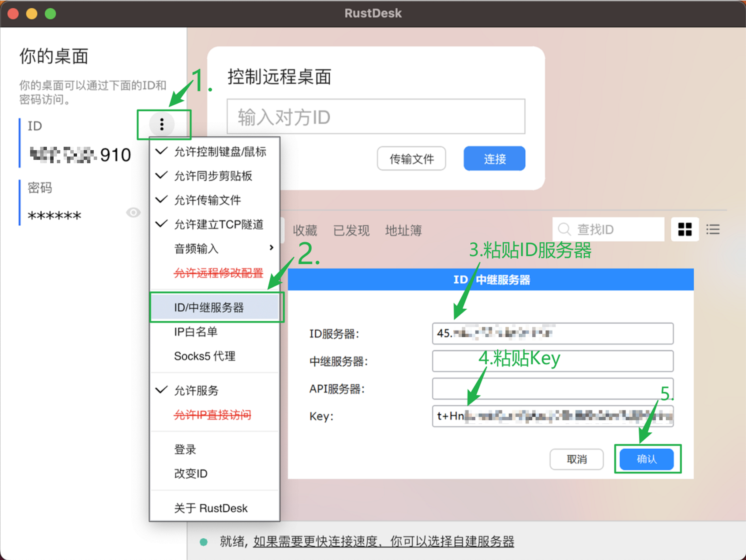The width and height of the screenshot is (746, 560).
Task: Expand the 音频输入 submenu arrow
Action: tap(271, 248)
